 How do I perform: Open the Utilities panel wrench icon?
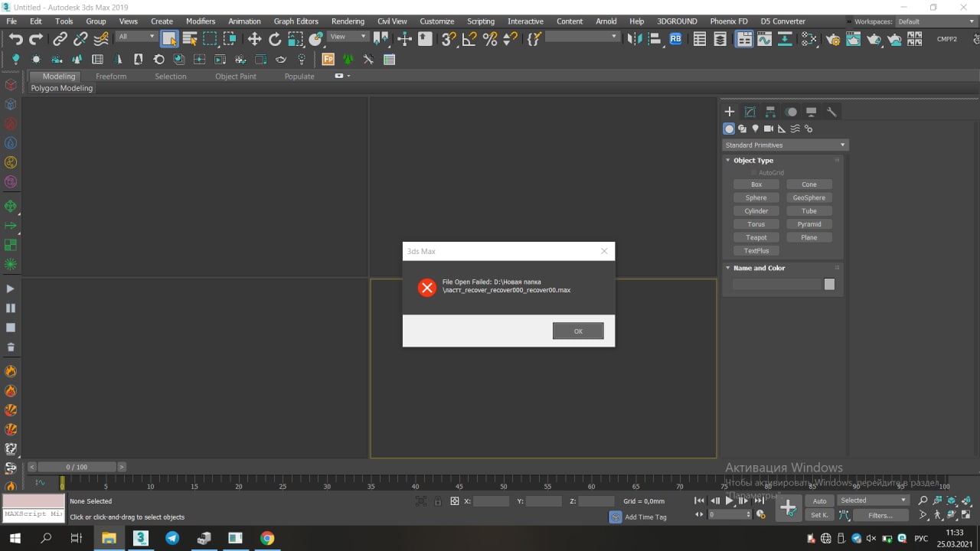coord(831,112)
